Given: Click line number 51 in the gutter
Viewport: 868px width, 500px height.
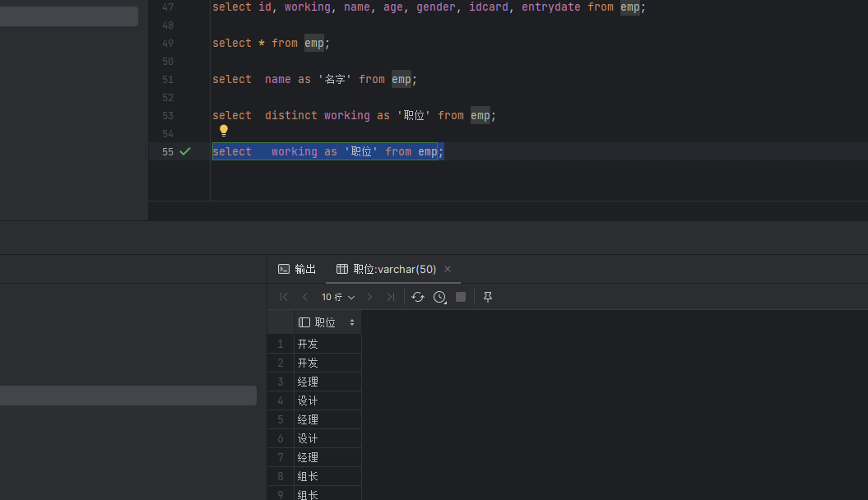Looking at the screenshot, I should (x=168, y=80).
